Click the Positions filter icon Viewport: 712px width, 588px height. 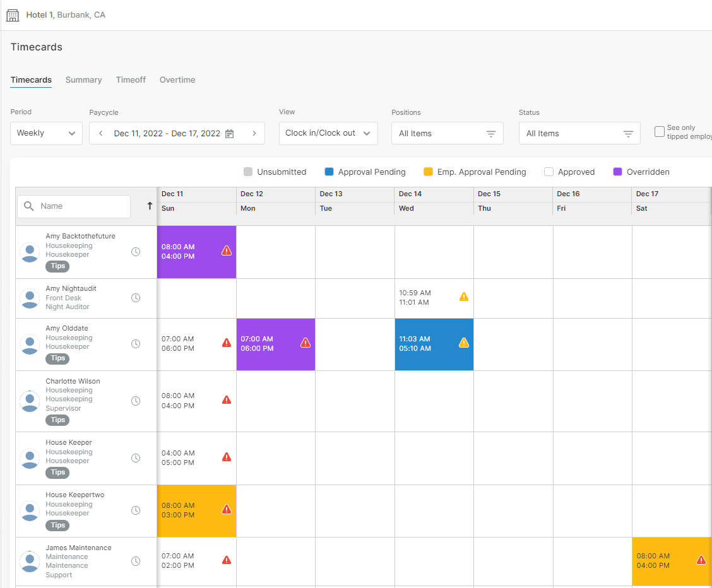tap(491, 134)
